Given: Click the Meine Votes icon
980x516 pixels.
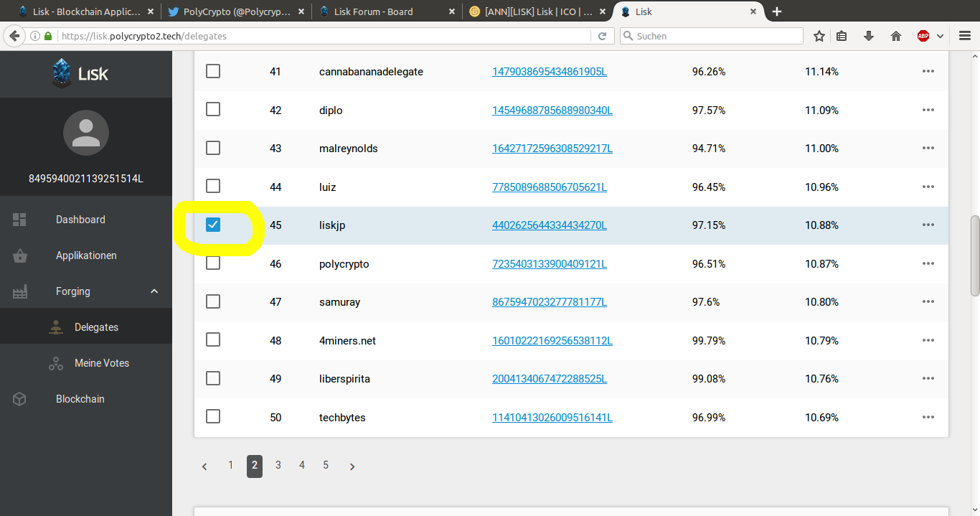Looking at the screenshot, I should pos(56,363).
